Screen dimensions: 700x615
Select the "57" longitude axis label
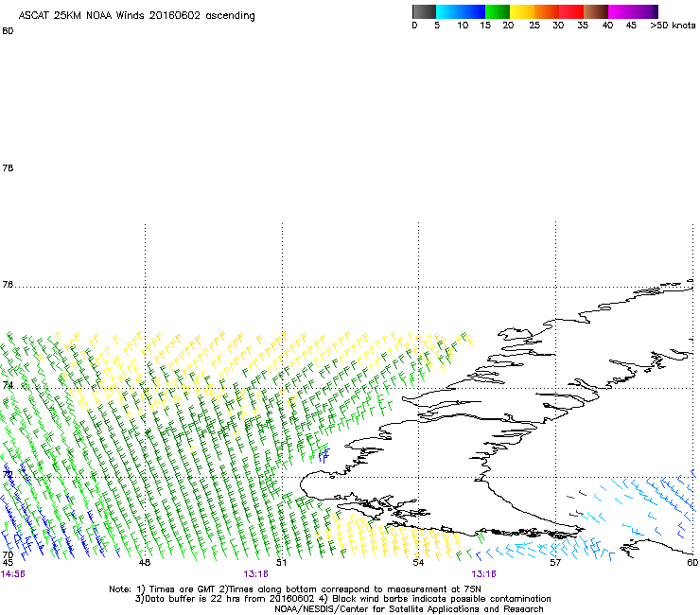coord(555,562)
